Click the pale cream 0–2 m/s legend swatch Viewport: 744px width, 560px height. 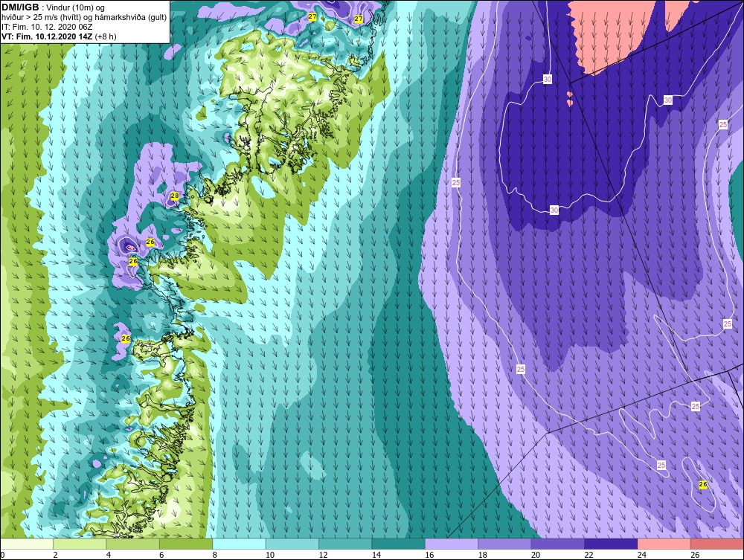[27, 544]
